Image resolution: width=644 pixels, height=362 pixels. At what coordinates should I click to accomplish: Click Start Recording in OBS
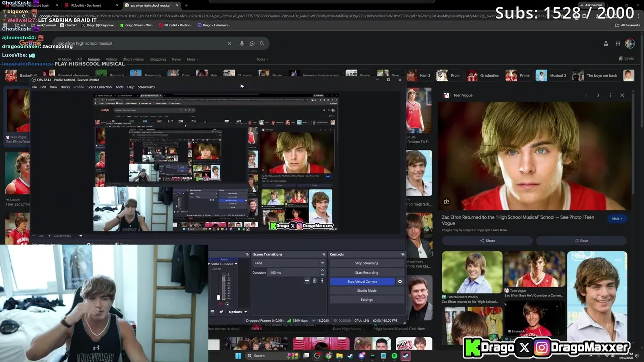(x=367, y=273)
